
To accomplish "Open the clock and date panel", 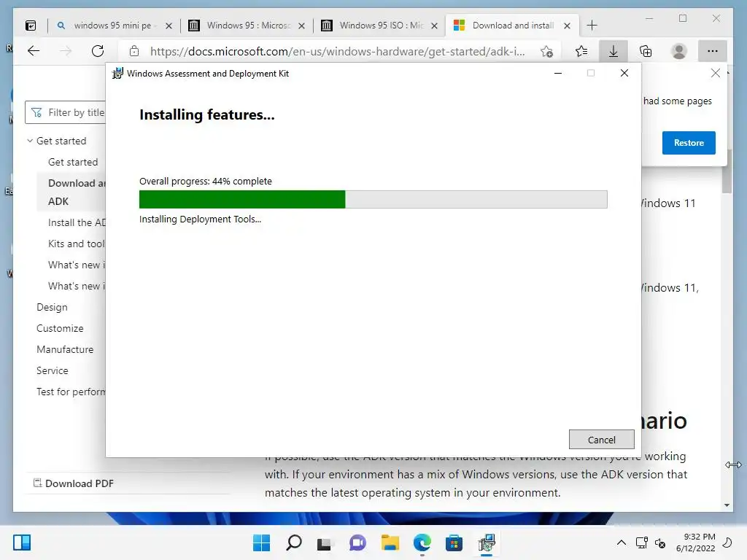I will click(695, 542).
